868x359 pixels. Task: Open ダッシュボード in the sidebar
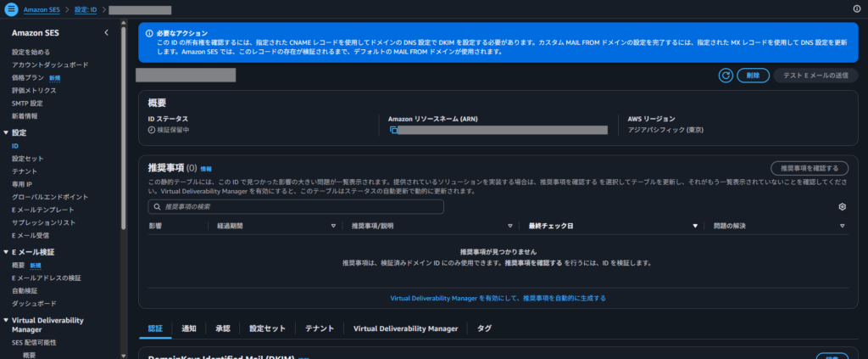click(x=34, y=304)
